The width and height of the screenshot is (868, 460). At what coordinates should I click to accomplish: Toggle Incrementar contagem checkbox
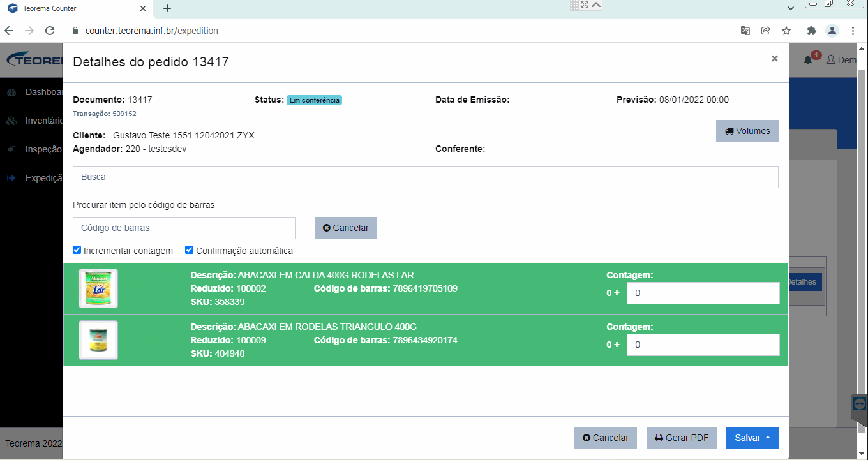tap(77, 250)
